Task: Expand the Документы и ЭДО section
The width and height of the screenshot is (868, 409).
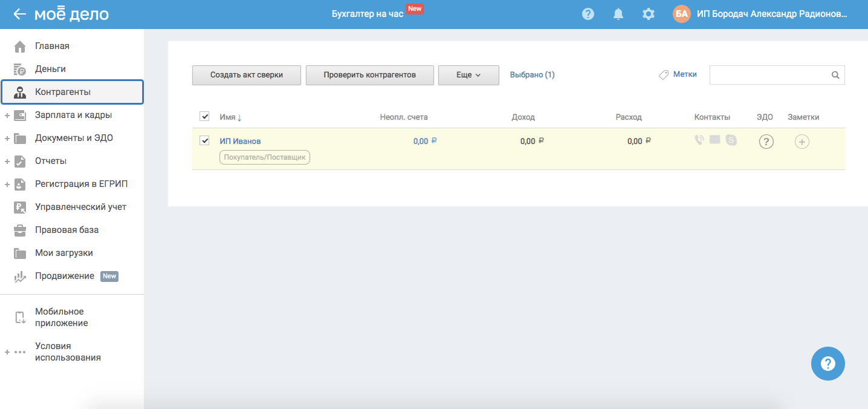Action: (x=7, y=138)
